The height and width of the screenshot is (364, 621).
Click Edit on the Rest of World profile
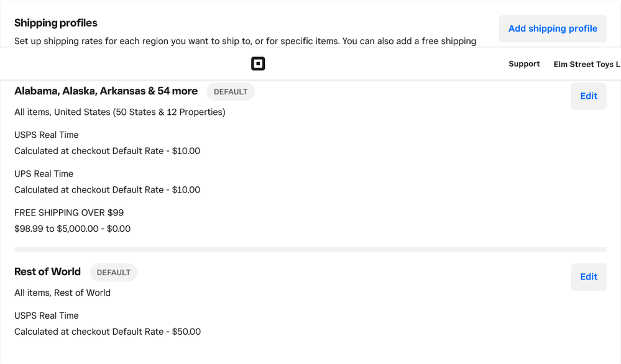coord(588,276)
